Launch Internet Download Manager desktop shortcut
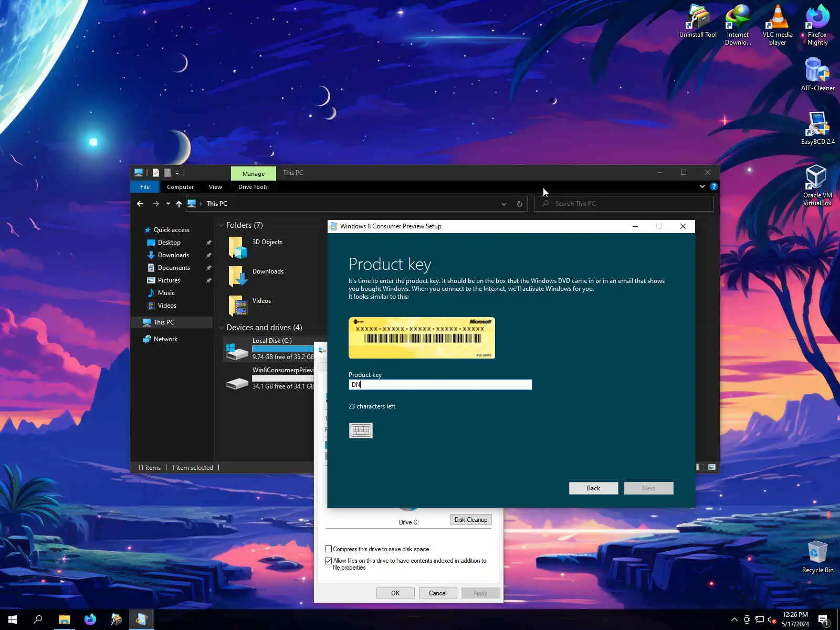 (738, 25)
